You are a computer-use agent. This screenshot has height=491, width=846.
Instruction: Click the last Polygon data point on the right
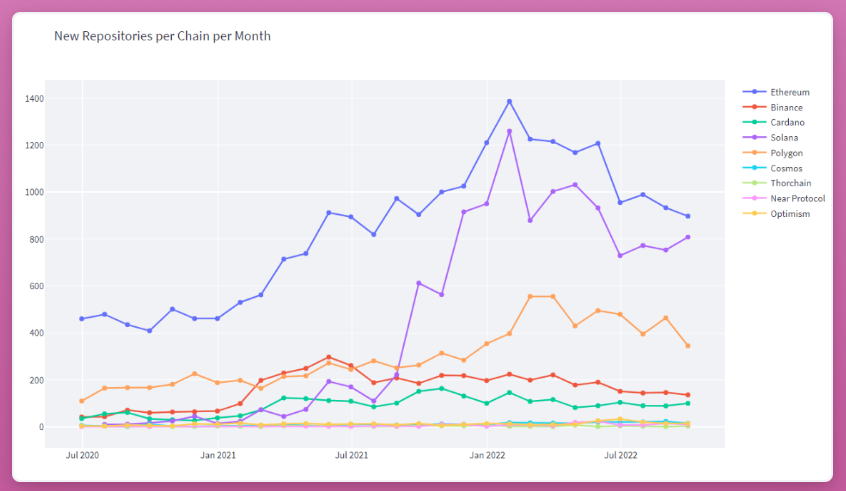[688, 346]
